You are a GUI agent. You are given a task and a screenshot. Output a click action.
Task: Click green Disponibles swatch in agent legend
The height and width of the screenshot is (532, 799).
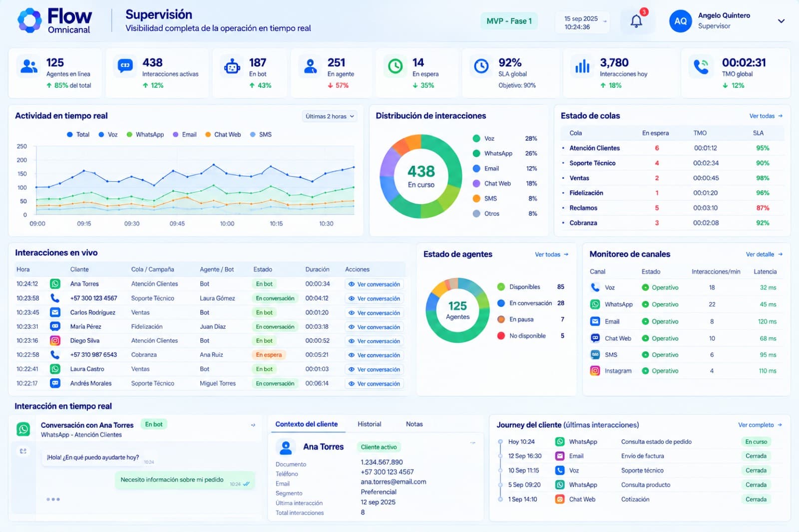point(501,286)
